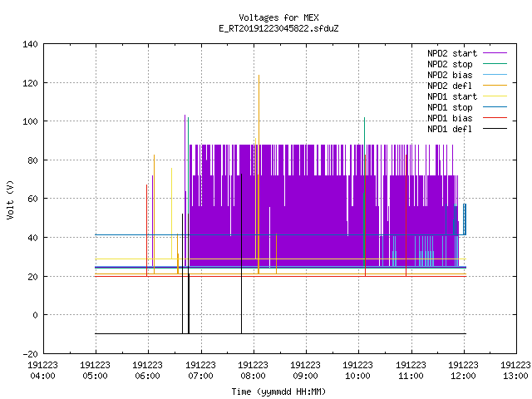Click the y-axis value 60
Image resolution: width=532 pixels, height=399 pixels.
click(32, 199)
